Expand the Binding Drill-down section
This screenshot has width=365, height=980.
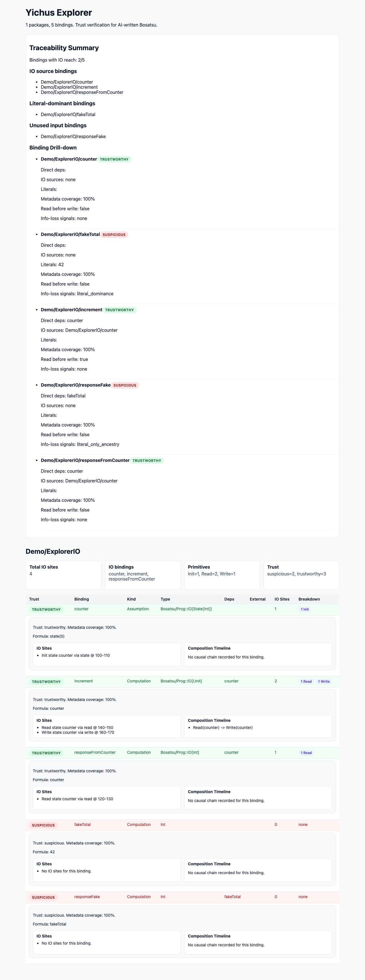coord(53,147)
